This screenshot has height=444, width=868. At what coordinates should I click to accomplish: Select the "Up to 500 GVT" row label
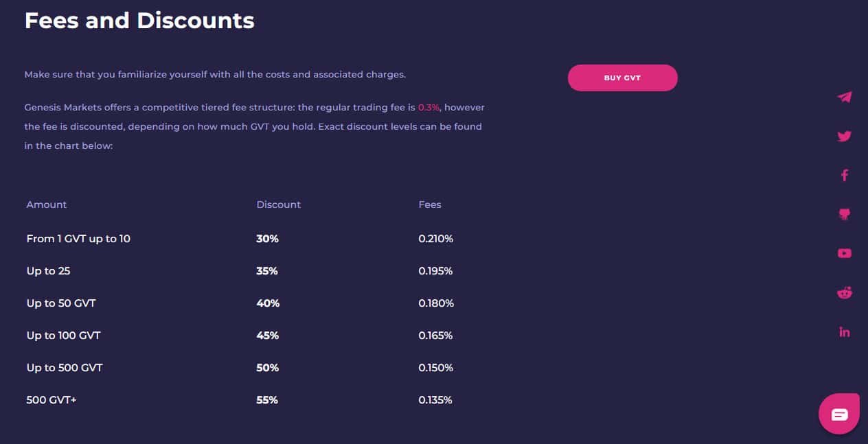tap(65, 368)
